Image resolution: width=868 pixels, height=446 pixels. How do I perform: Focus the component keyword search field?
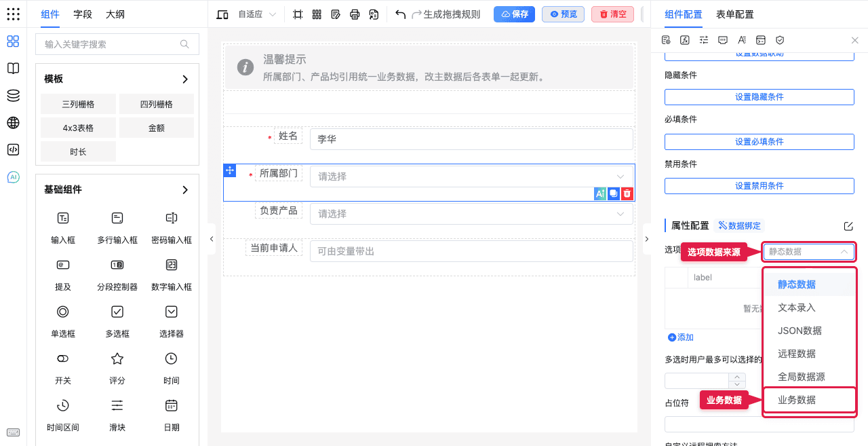click(117, 44)
